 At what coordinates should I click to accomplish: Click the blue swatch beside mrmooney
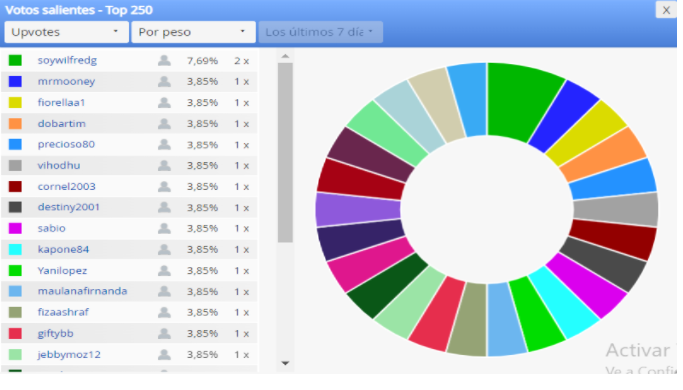pyautogui.click(x=15, y=81)
